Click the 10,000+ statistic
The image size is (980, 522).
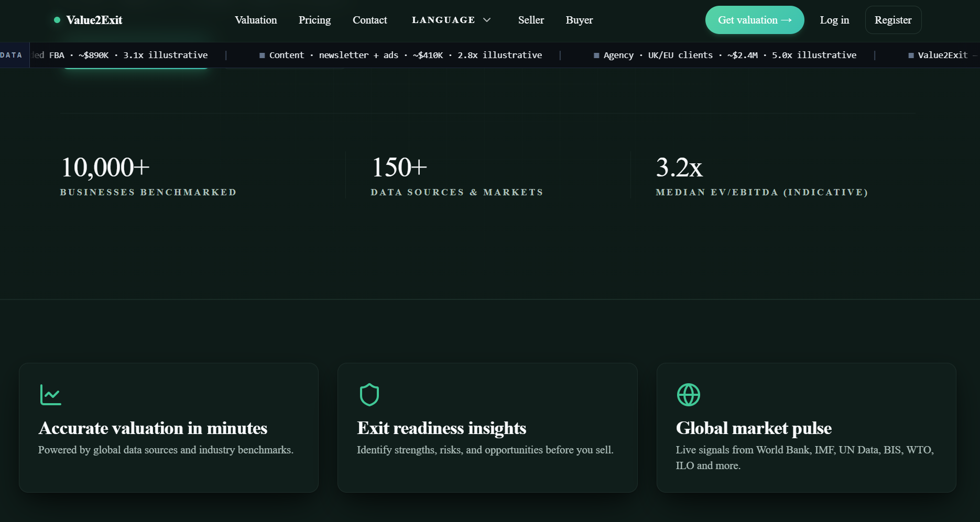(x=105, y=168)
